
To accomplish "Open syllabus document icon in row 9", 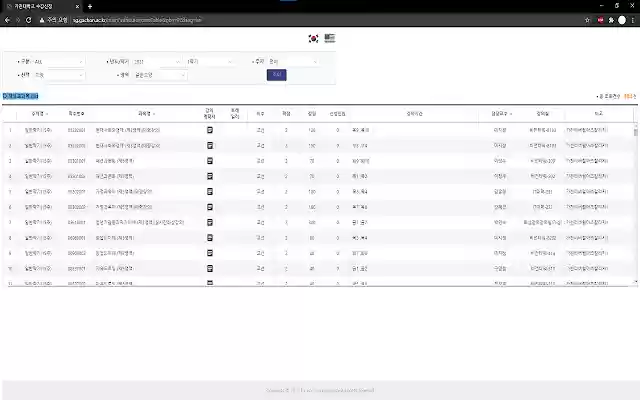I will coord(209,252).
